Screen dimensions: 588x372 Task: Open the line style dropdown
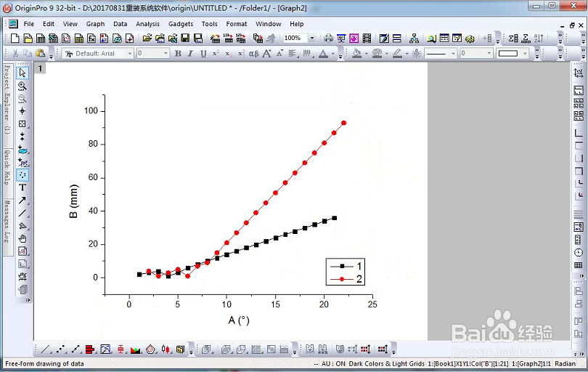pos(454,54)
